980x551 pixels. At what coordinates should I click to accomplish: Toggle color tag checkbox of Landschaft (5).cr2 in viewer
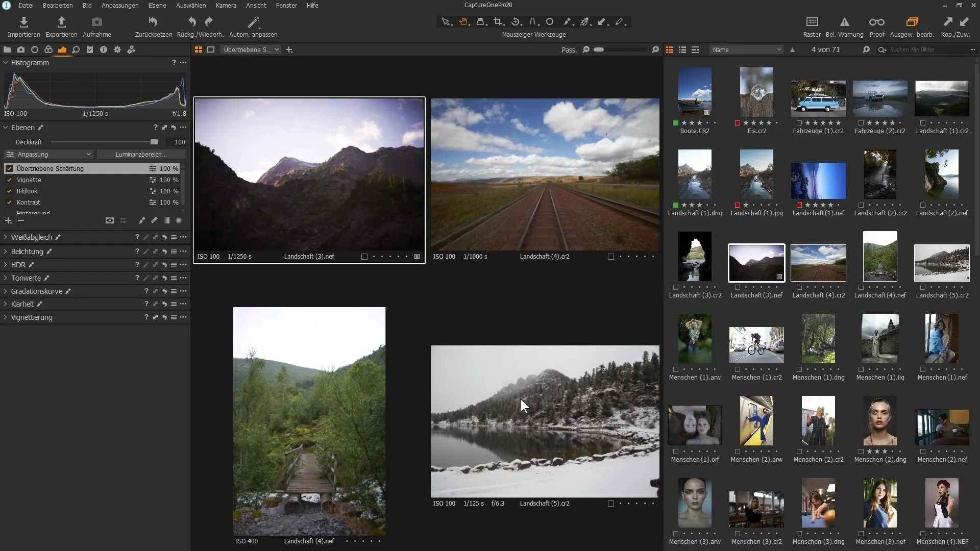coord(611,504)
